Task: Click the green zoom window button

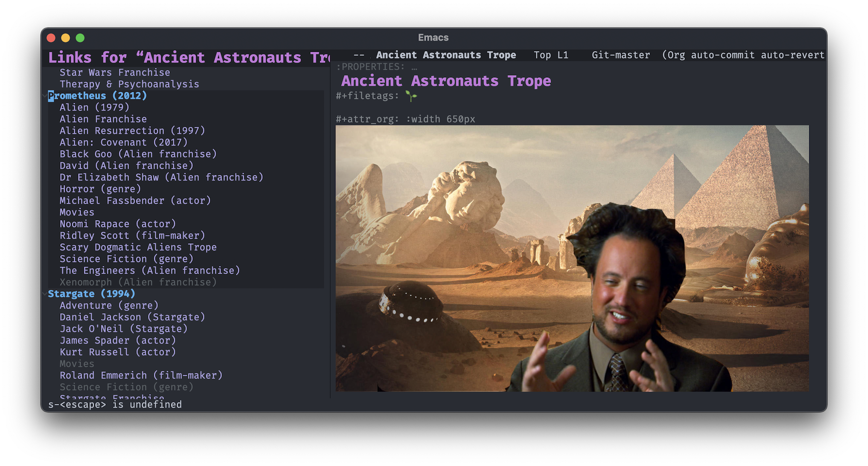Action: coord(80,38)
